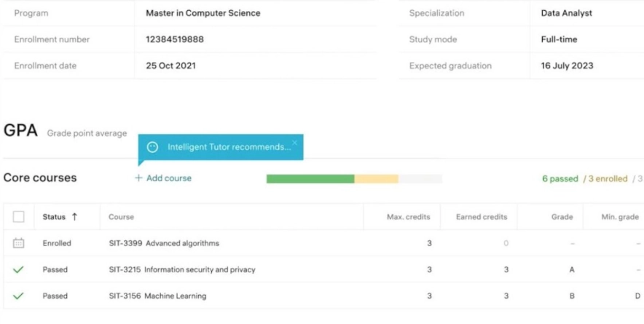Click the Grade column header
644x324 pixels.
tap(562, 217)
